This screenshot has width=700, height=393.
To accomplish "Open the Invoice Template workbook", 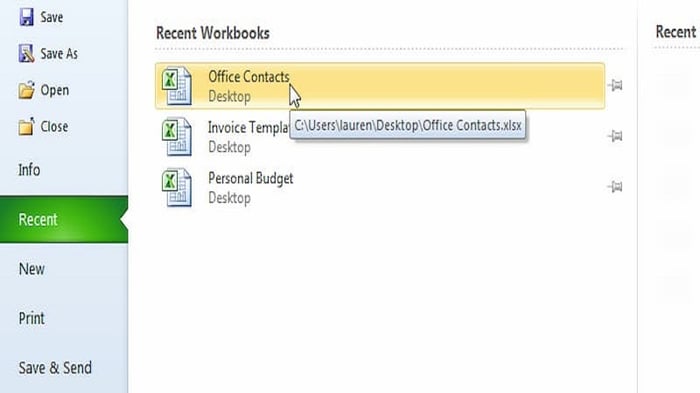I will pos(380,137).
